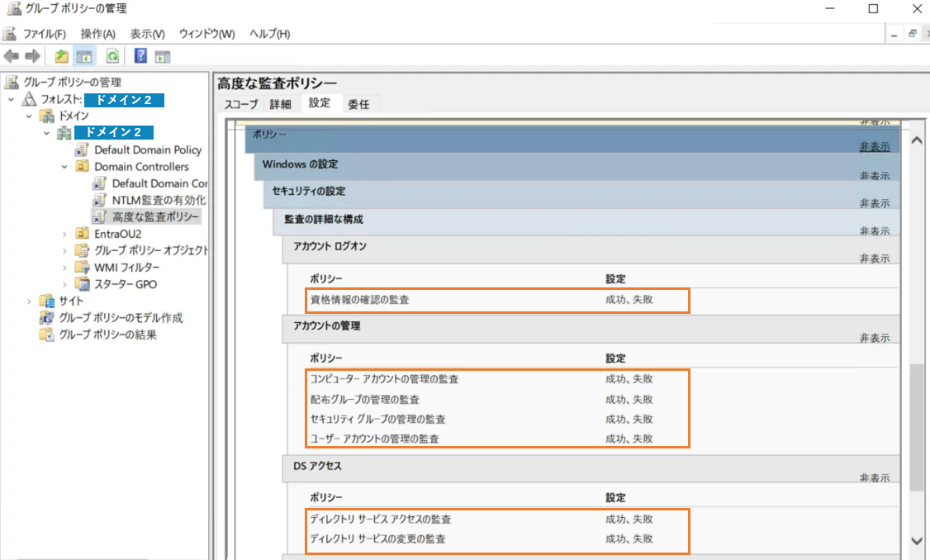The height and width of the screenshot is (560, 930).
Task: Collapse the Domain Controllers node
Action: click(x=63, y=166)
